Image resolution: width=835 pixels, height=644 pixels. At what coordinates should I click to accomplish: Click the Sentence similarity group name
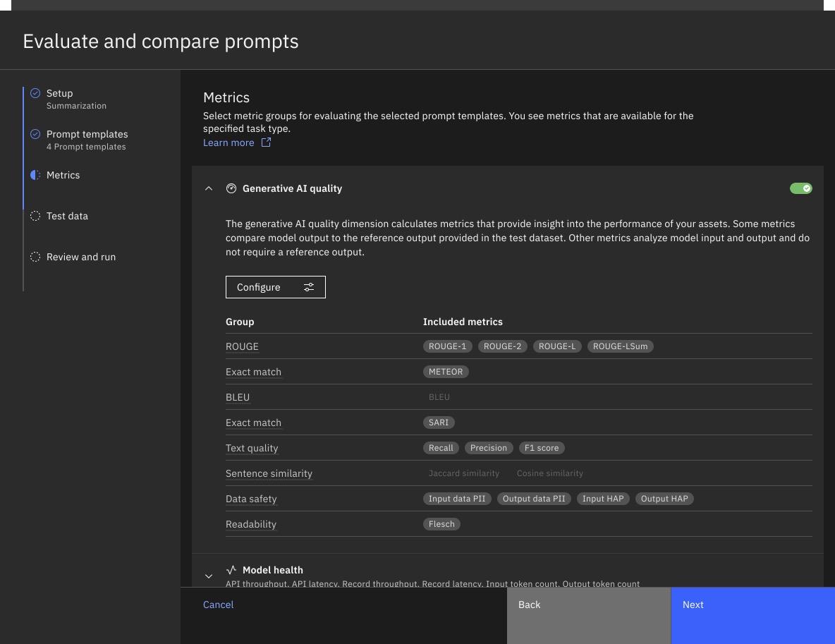tap(269, 473)
